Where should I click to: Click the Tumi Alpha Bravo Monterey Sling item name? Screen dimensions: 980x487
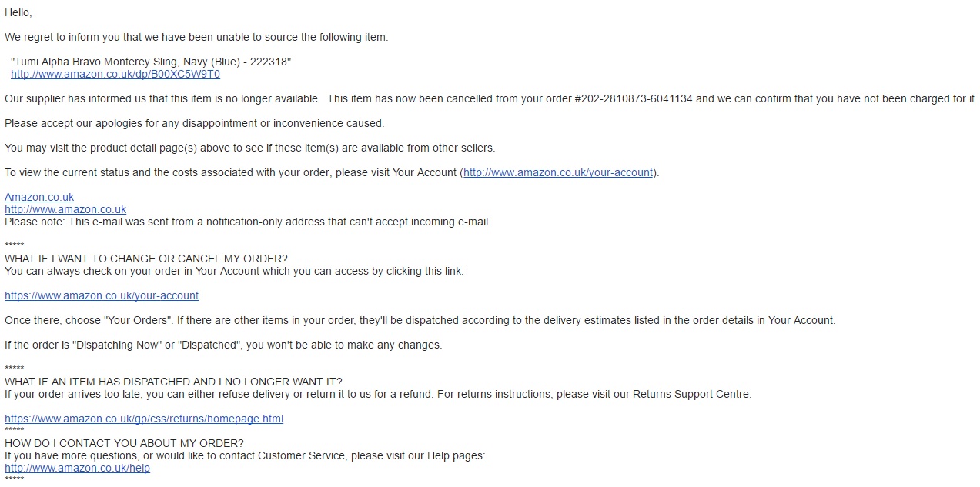click(151, 62)
